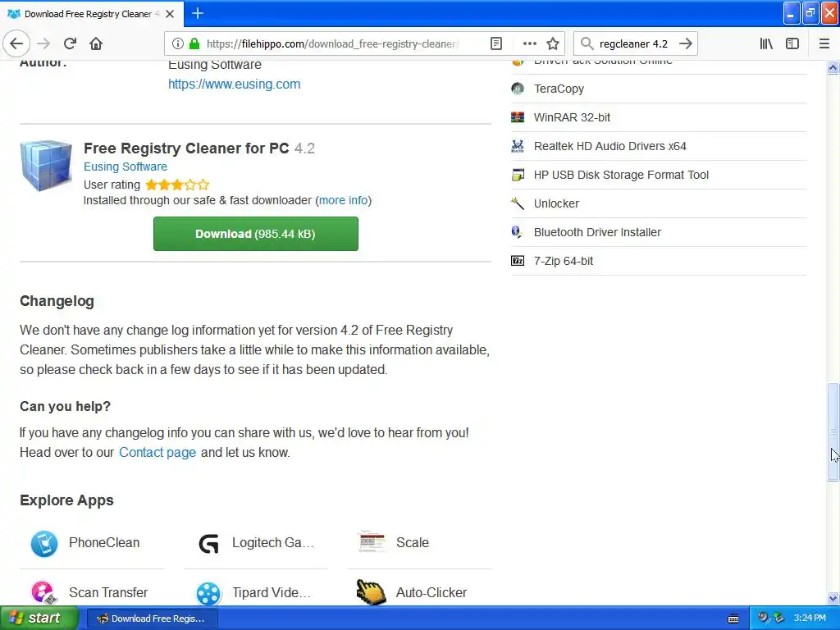This screenshot has height=630, width=840.
Task: Show sidebars icon in toolbar
Action: click(x=792, y=43)
